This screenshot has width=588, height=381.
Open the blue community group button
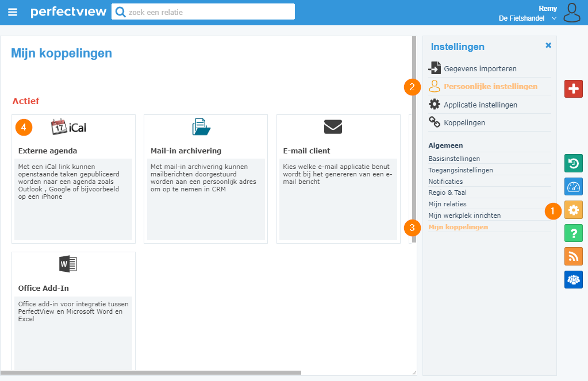point(574,279)
